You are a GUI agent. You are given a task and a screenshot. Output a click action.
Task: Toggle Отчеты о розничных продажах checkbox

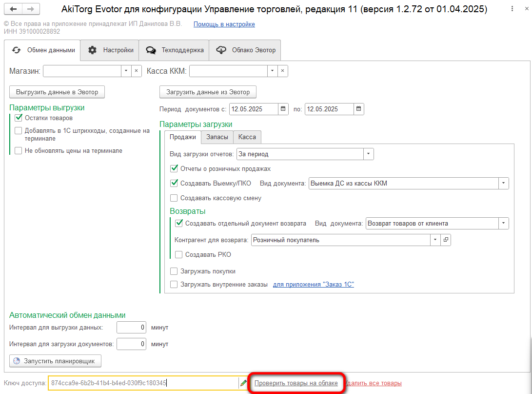click(174, 168)
